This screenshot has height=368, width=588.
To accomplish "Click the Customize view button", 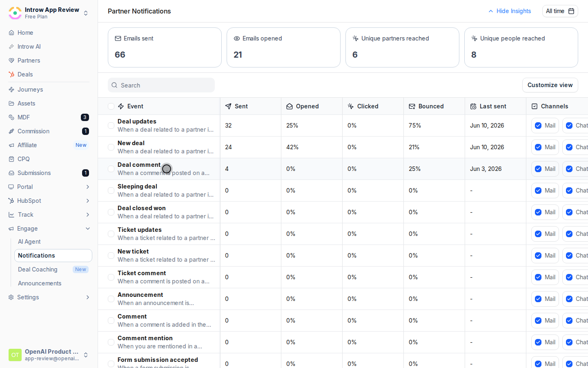I will 550,85.
